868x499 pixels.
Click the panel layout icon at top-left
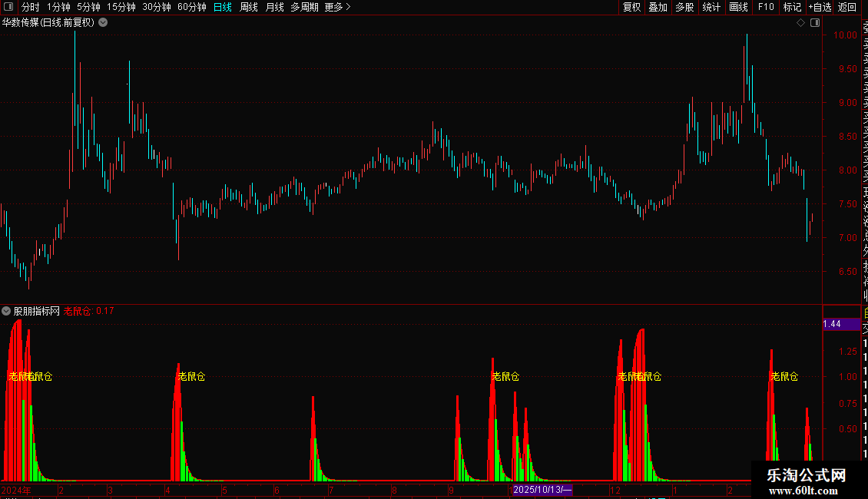(8, 7)
